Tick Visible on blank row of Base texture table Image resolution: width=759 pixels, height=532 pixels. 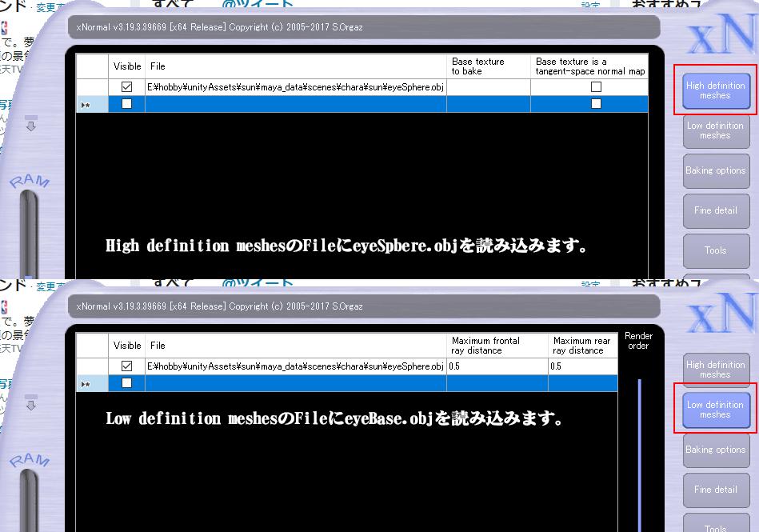pyautogui.click(x=127, y=103)
